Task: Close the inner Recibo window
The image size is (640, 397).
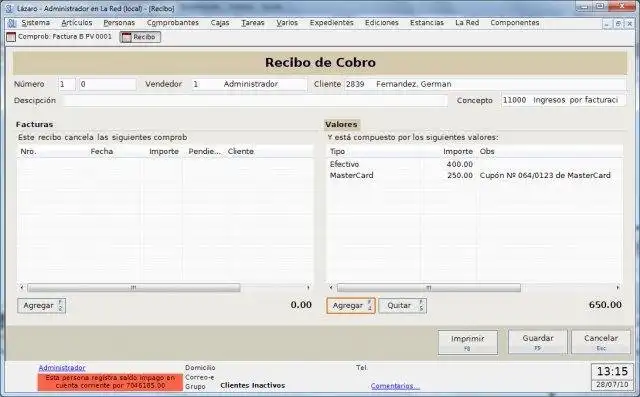Action: 629,24
